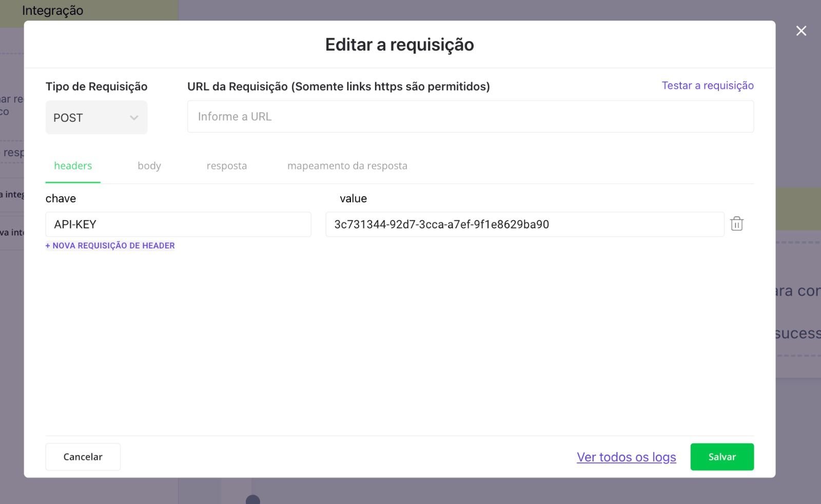Cancel editing the request
Screen dimensions: 821x504
pos(83,456)
